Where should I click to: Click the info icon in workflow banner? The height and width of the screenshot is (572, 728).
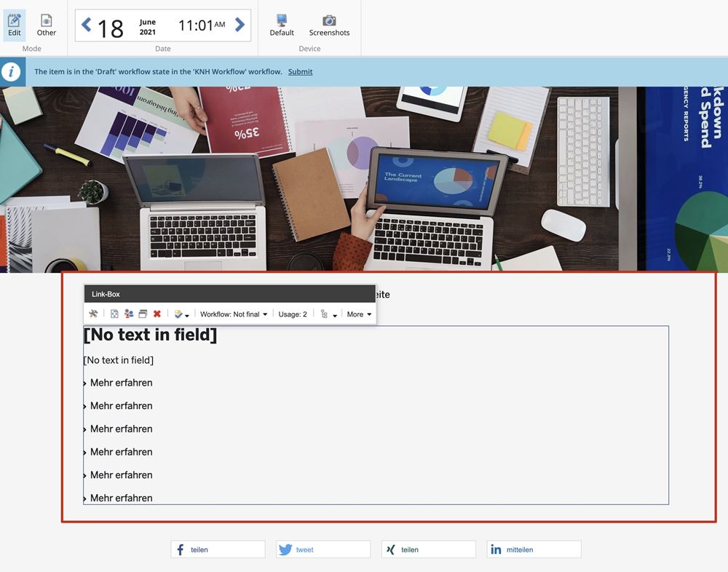click(x=10, y=72)
